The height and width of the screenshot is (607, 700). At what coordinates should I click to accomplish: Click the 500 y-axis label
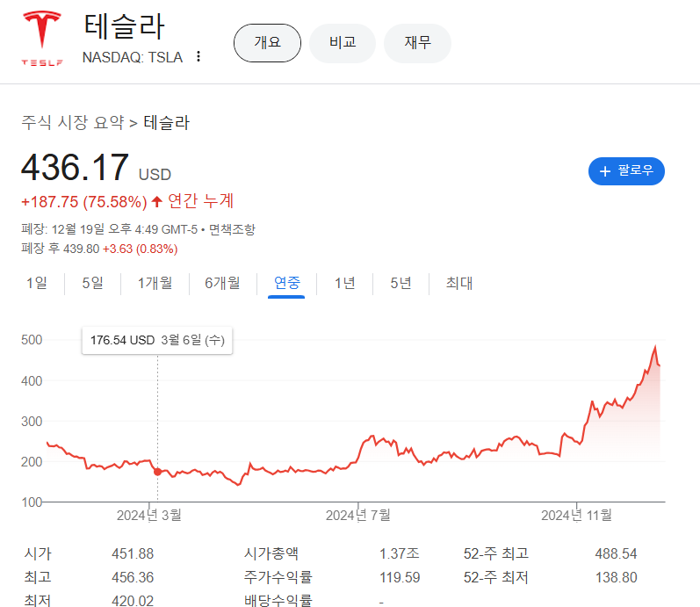coord(32,340)
